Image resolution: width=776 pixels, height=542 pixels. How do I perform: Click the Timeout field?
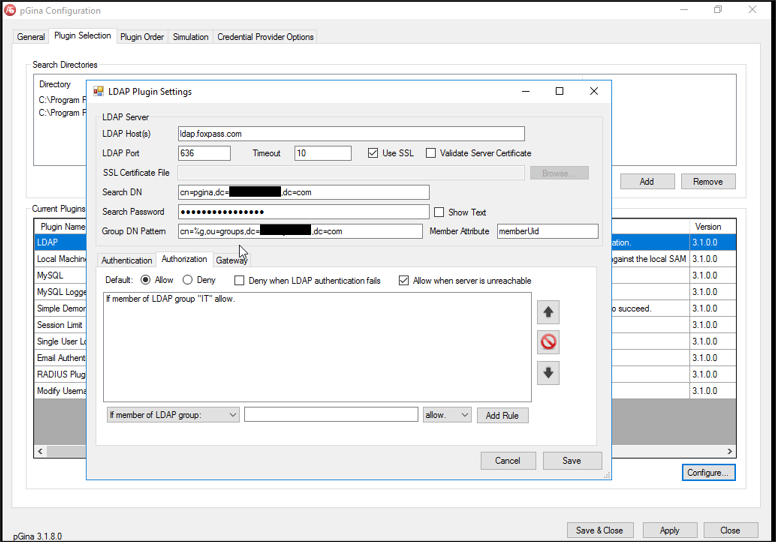point(323,153)
